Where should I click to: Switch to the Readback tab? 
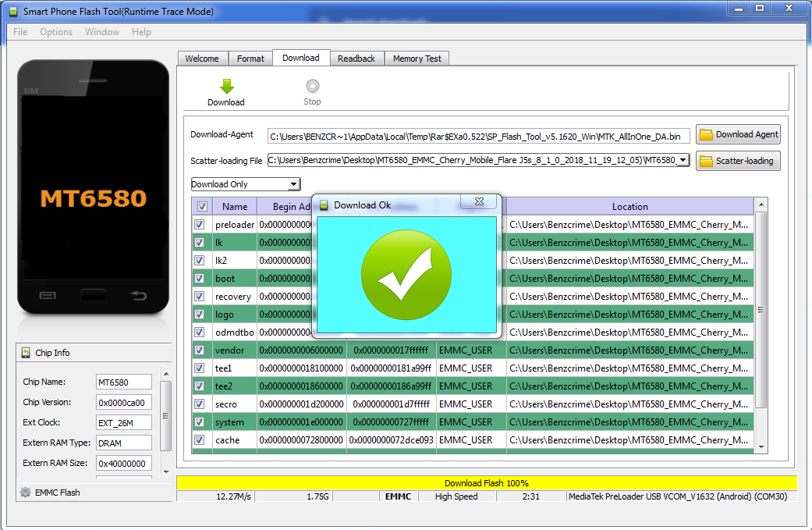coord(356,59)
